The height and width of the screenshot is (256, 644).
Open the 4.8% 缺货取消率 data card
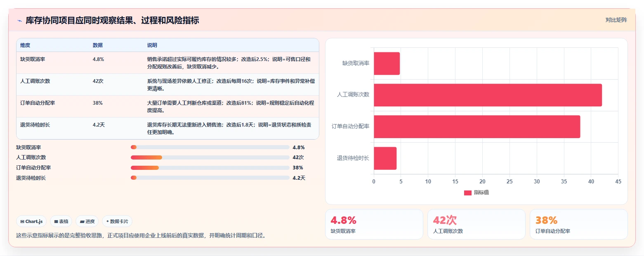pyautogui.click(x=374, y=224)
